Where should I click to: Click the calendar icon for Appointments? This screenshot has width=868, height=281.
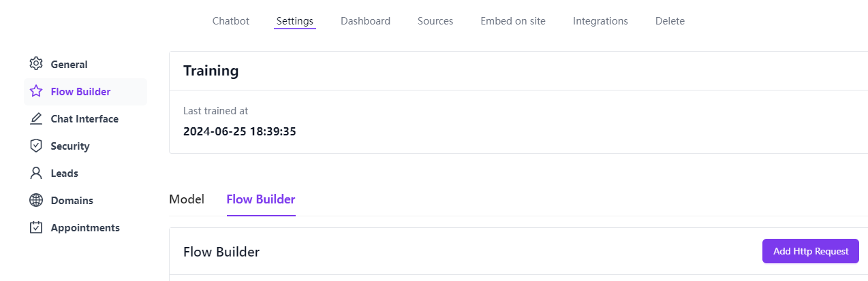pos(36,227)
